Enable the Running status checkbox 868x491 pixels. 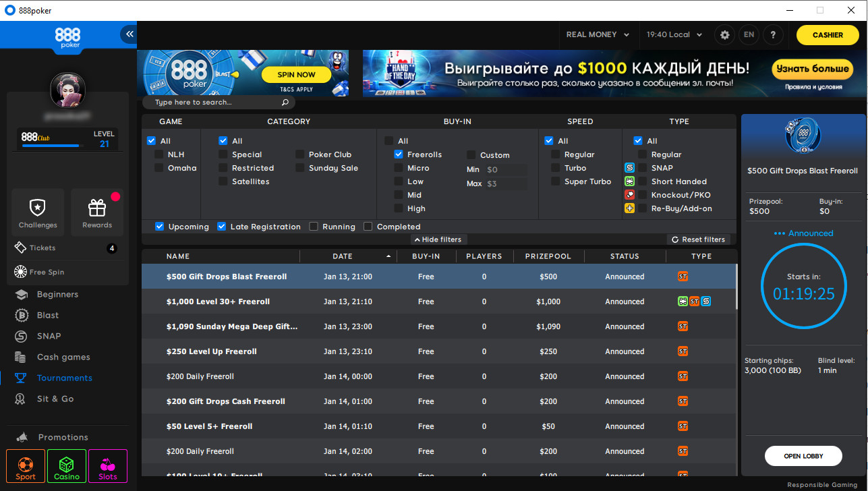click(x=314, y=227)
